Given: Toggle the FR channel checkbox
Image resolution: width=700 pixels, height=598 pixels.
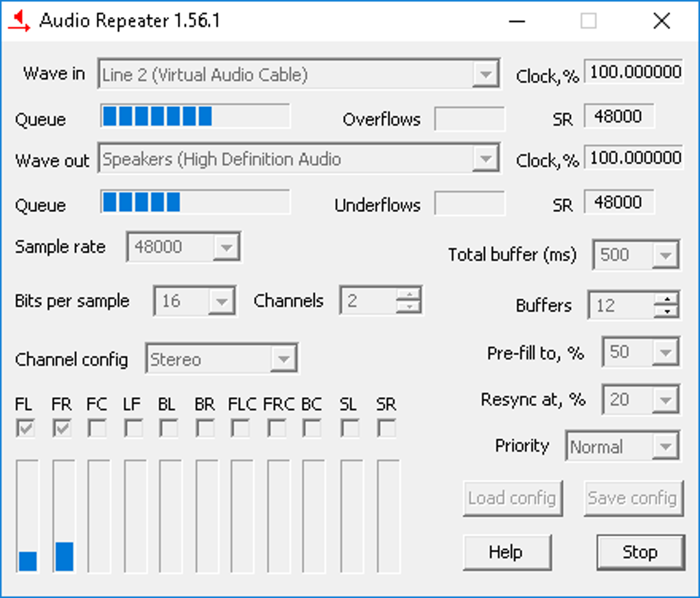Looking at the screenshot, I should click(62, 429).
